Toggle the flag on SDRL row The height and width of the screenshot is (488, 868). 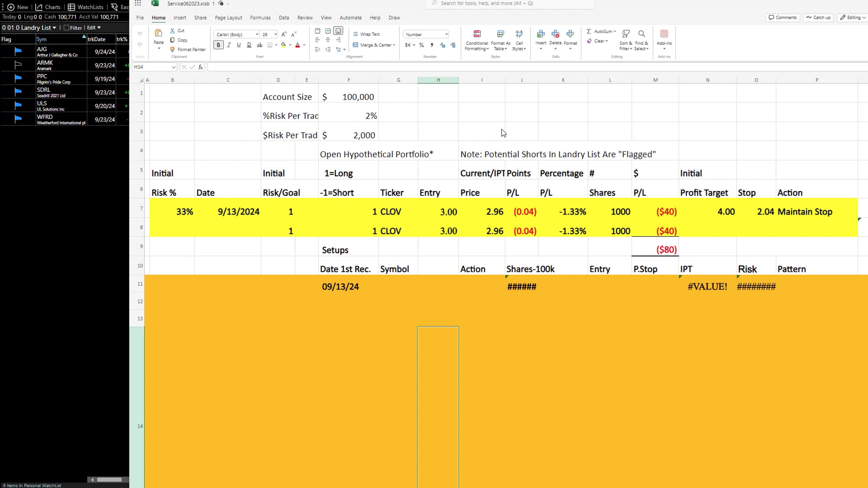point(18,92)
